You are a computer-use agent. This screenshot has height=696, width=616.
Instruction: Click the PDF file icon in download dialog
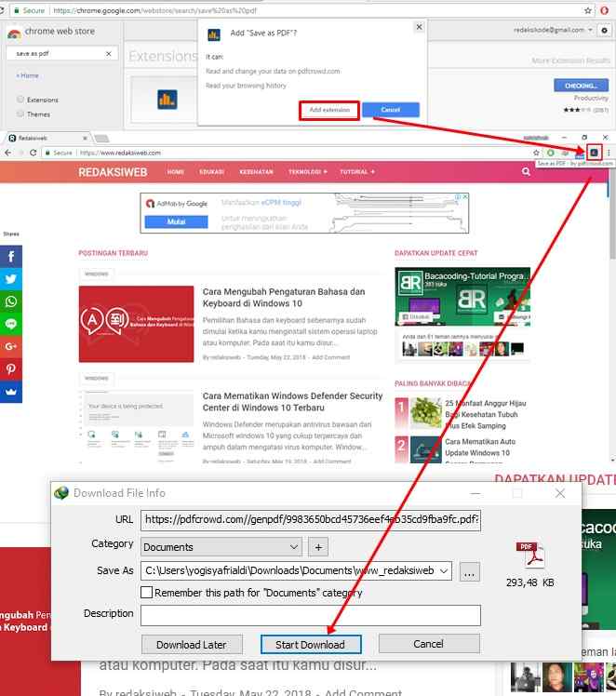pos(529,555)
